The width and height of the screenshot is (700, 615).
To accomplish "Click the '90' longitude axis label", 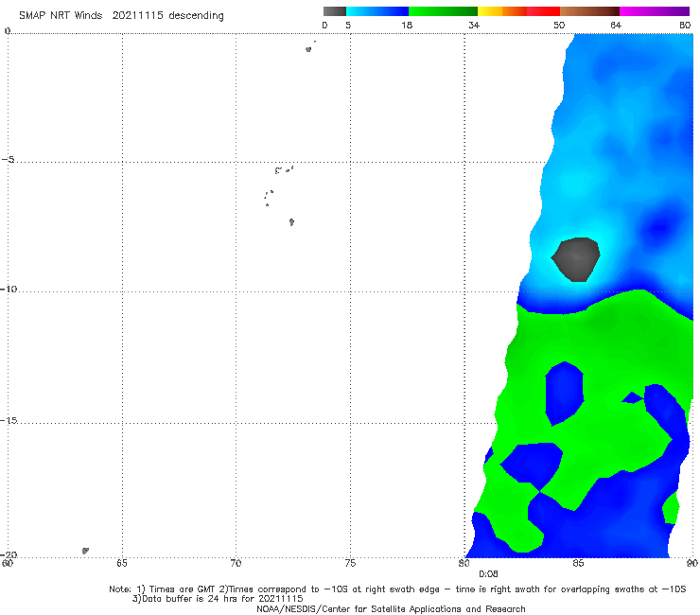I will tap(692, 563).
